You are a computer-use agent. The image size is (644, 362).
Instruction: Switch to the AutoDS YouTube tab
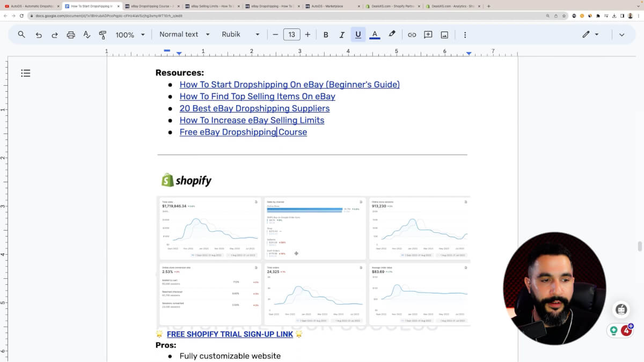tap(32, 6)
